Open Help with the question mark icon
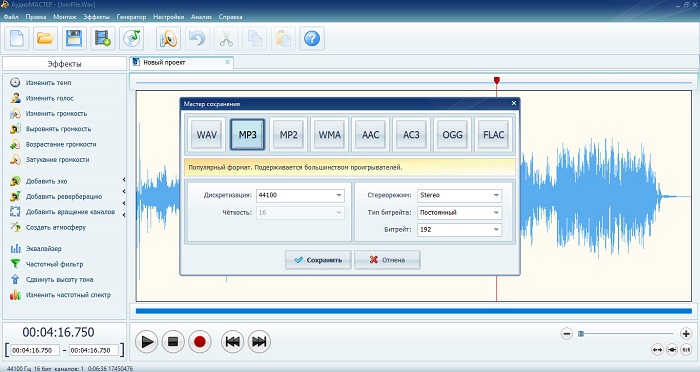 [x=312, y=38]
